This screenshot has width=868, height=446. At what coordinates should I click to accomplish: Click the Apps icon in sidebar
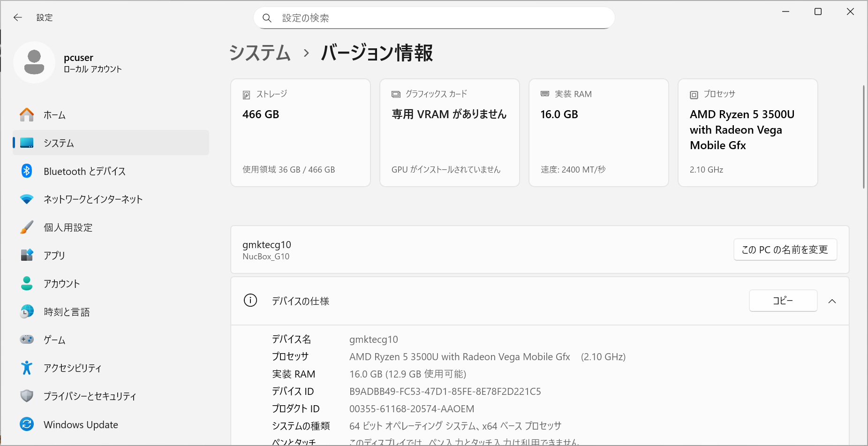click(27, 255)
